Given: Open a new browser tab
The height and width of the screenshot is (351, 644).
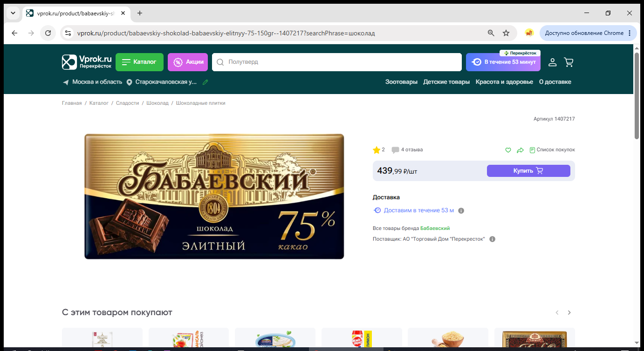Looking at the screenshot, I should [140, 13].
